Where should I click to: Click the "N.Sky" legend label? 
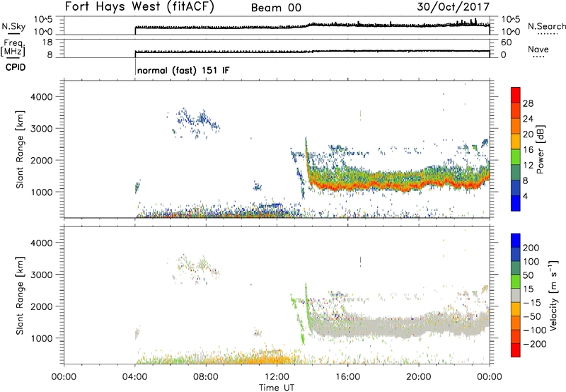pos(13,26)
